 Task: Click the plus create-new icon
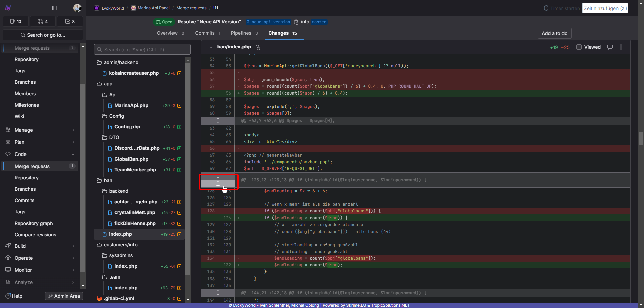pyautogui.click(x=66, y=8)
